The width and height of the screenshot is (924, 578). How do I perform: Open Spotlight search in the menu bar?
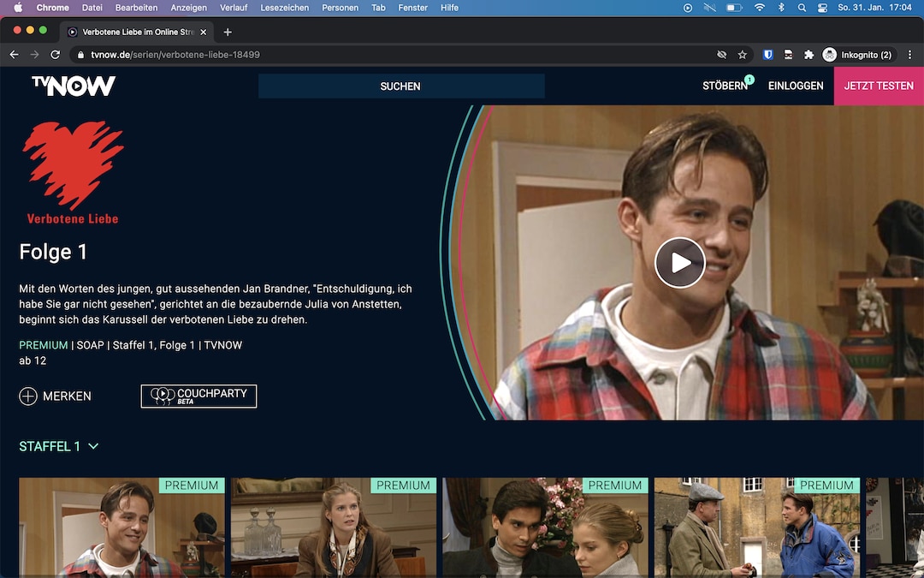click(x=801, y=8)
